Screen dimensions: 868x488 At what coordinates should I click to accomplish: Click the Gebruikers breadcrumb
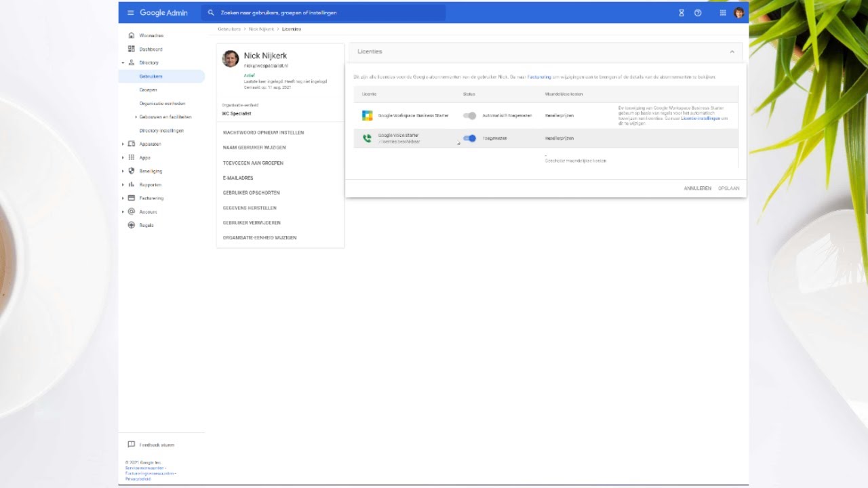tap(229, 29)
